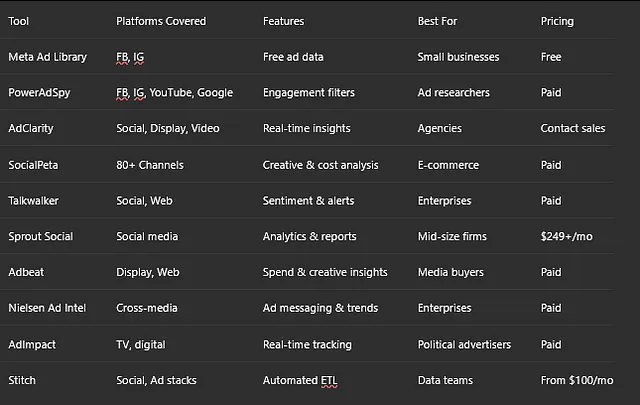Select the Meta Ad Library cell
The width and height of the screenshot is (640, 405).
48,57
